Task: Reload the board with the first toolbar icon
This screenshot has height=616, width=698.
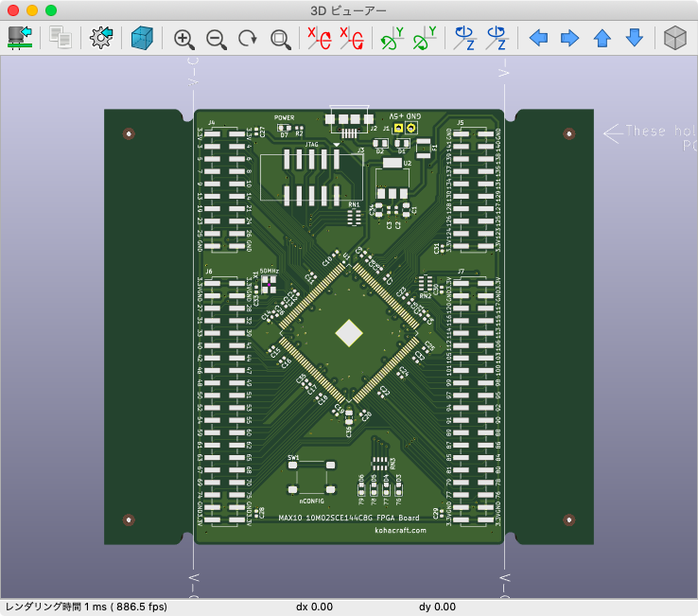Action: (x=20, y=38)
